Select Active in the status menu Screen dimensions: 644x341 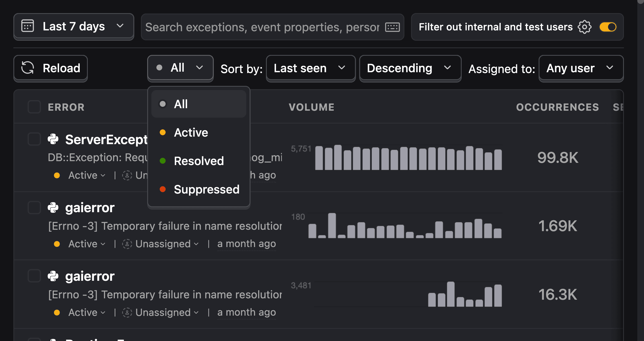[198, 132]
